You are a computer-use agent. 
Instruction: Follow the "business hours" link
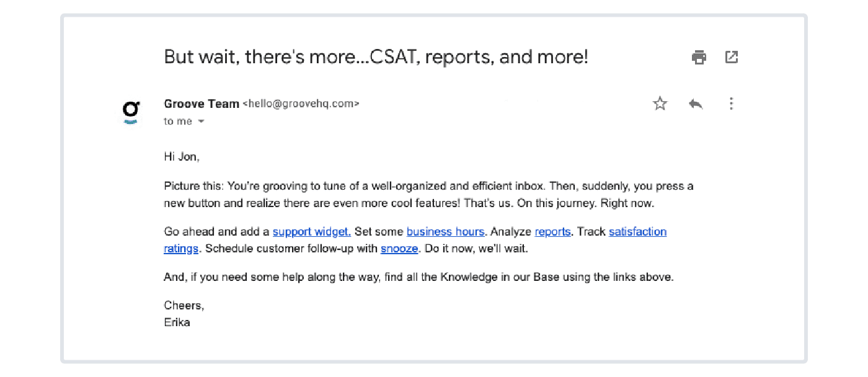pos(445,232)
